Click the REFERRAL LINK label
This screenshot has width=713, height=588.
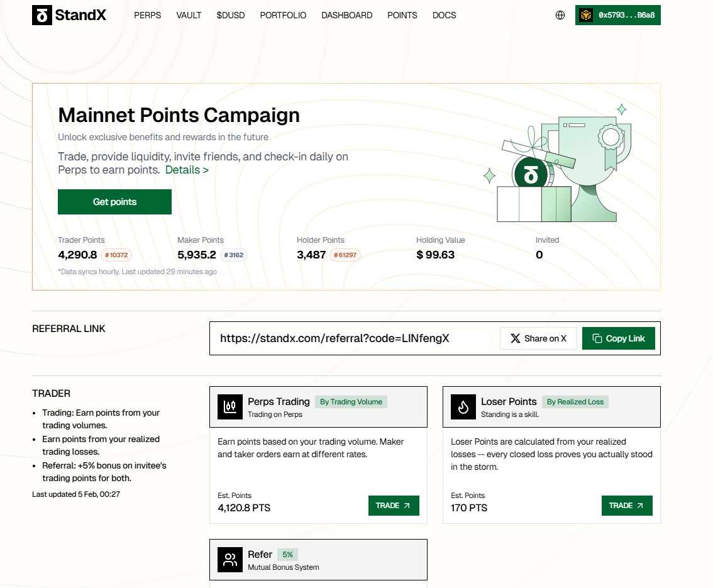[69, 329]
